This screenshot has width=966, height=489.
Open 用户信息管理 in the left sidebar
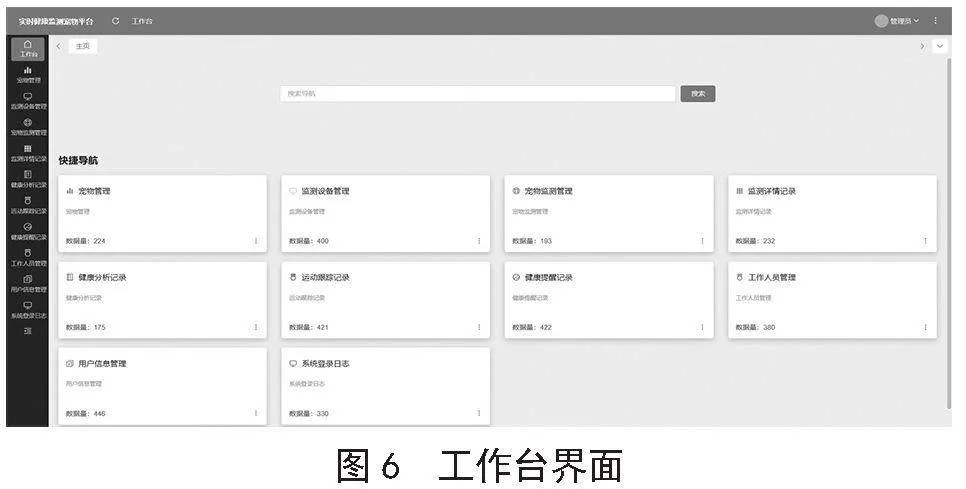point(28,284)
